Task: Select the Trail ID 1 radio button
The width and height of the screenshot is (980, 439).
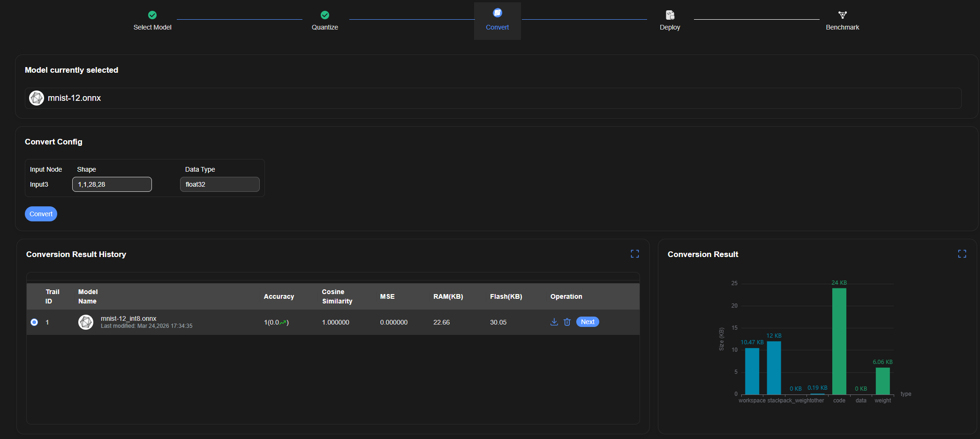Action: pyautogui.click(x=34, y=322)
